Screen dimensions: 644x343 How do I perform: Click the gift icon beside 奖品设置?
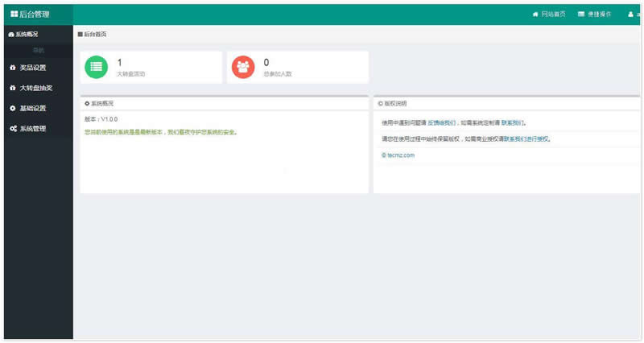point(12,68)
